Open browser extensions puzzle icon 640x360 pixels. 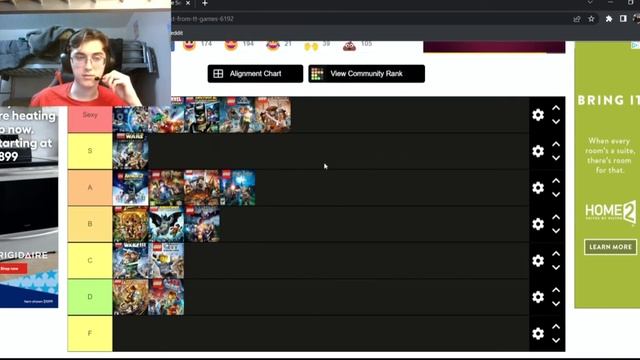click(x=609, y=19)
